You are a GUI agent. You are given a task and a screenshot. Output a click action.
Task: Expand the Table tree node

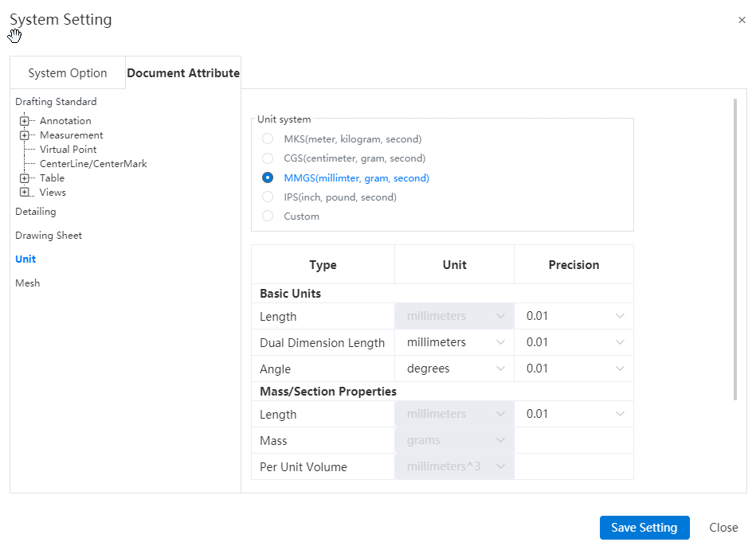(24, 178)
